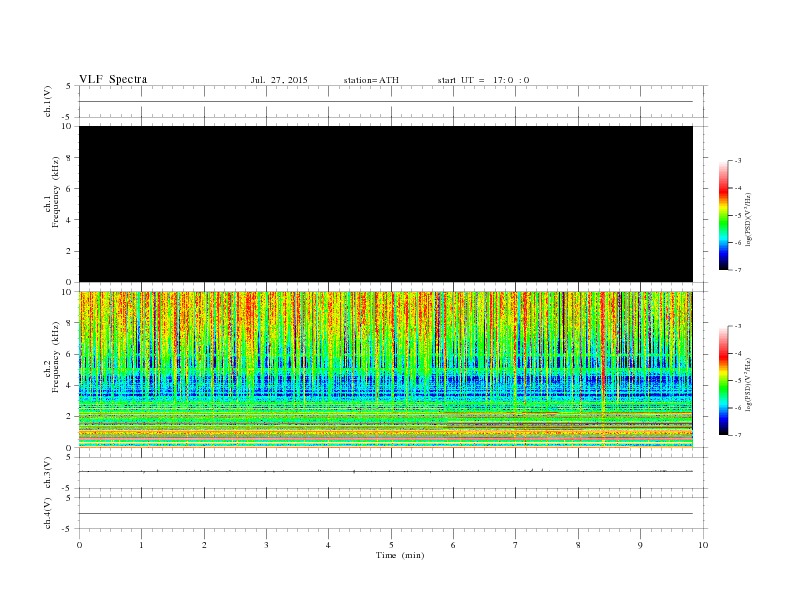The image size is (792, 612).
Task: Click the "start UT = 17:0 :0" label
Action: click(x=483, y=80)
